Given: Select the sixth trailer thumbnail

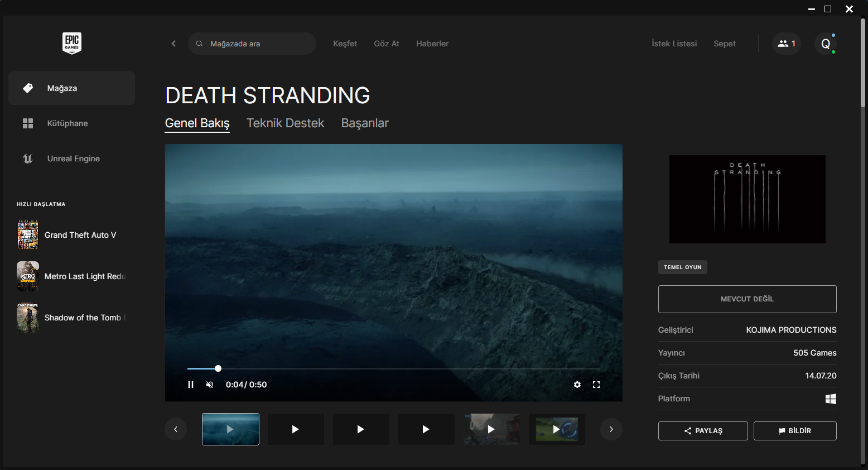Looking at the screenshot, I should pyautogui.click(x=557, y=429).
